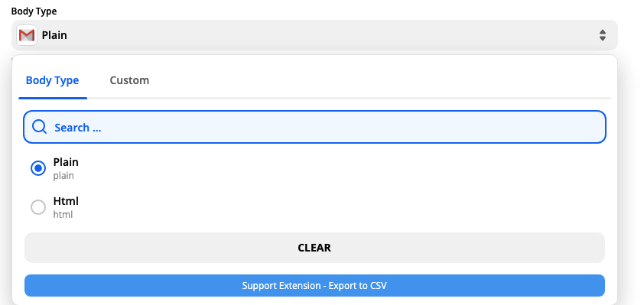
Task: Click the magnifying glass search icon
Action: pyautogui.click(x=40, y=127)
